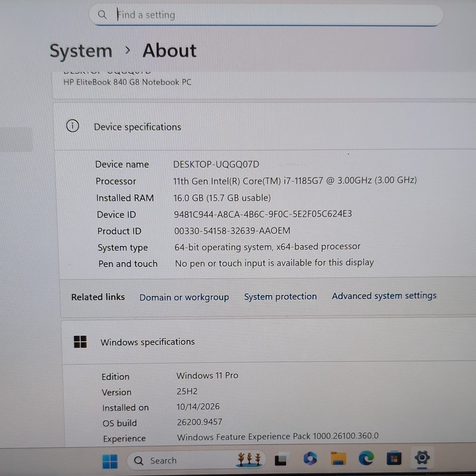Select the installed on date 10/14/2026
The width and height of the screenshot is (476, 476).
click(x=198, y=407)
